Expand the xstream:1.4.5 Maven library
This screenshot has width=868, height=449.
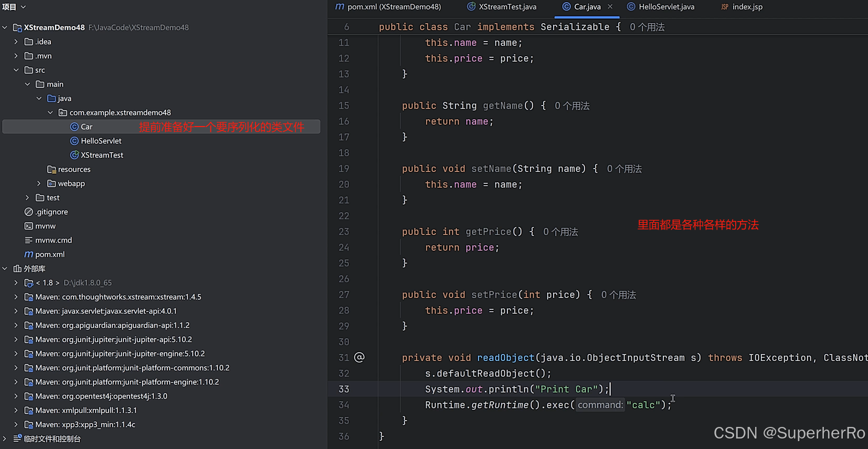click(16, 297)
